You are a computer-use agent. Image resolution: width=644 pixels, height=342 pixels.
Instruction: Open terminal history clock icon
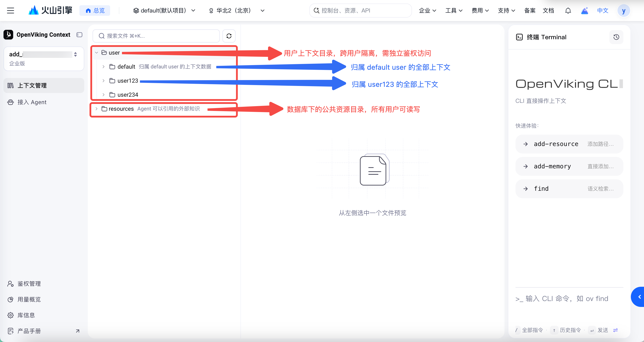(x=616, y=37)
